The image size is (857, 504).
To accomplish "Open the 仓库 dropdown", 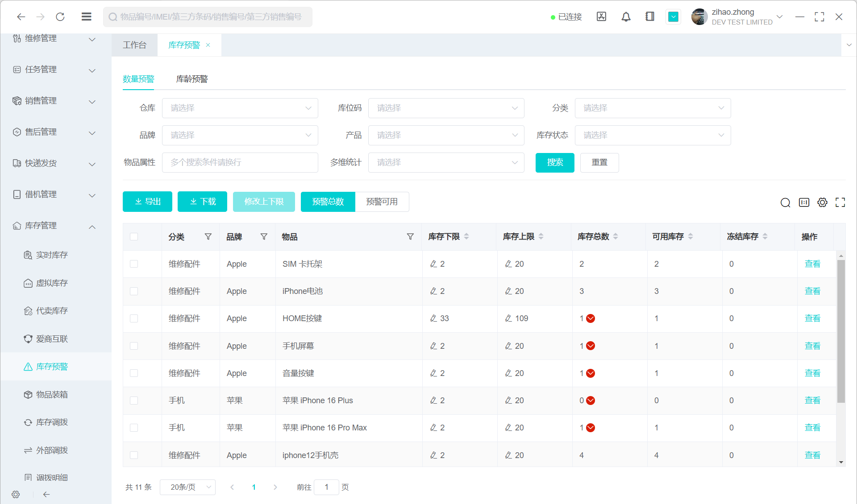I will click(240, 108).
